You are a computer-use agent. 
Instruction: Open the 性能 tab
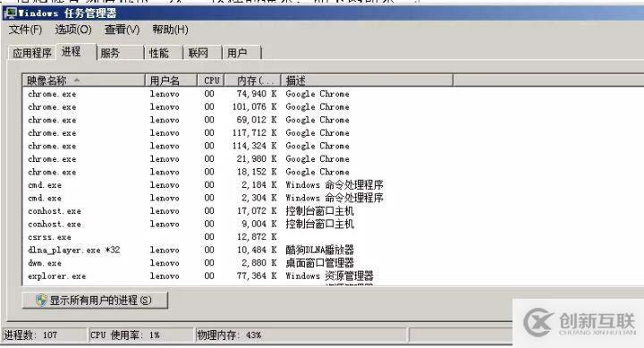[x=164, y=53]
